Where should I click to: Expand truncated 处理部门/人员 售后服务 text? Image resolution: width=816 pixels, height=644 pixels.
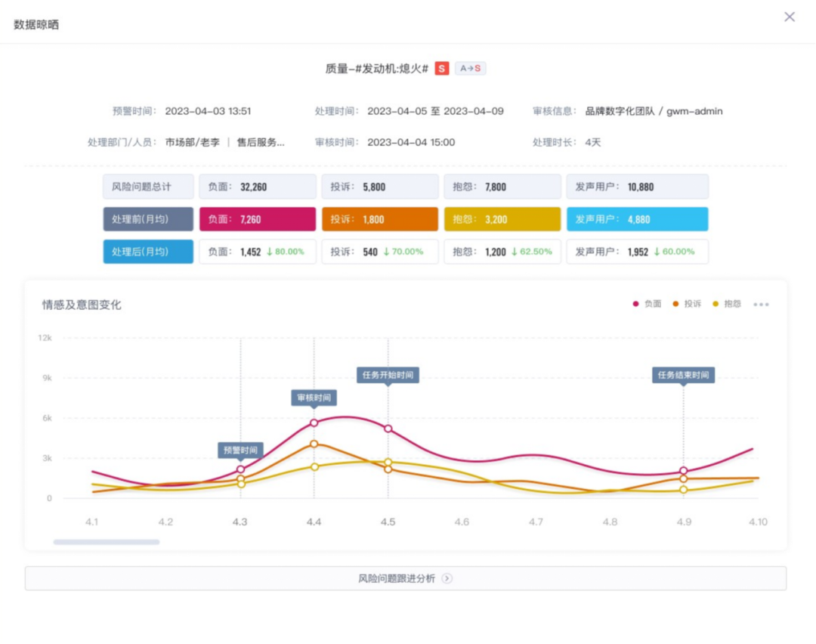(x=261, y=142)
